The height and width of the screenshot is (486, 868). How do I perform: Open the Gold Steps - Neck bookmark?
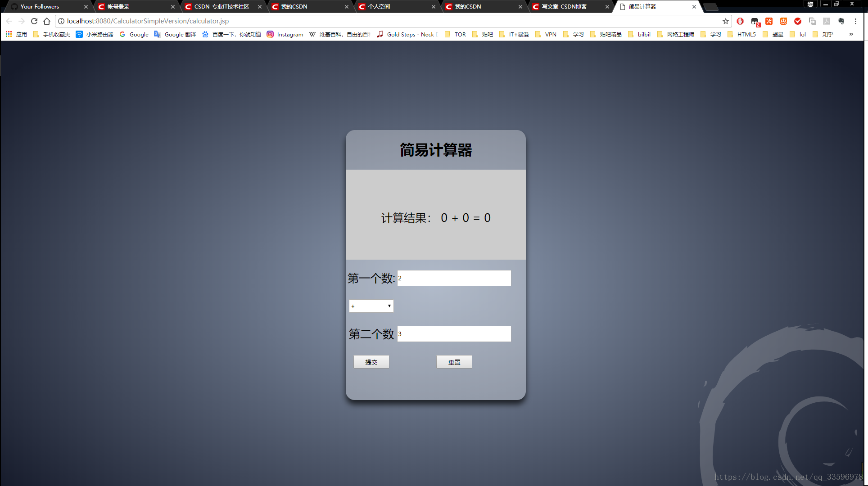tap(407, 34)
